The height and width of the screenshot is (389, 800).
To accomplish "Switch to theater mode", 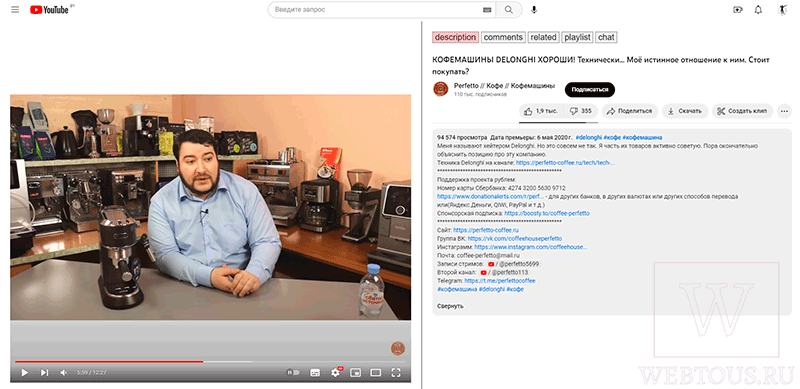I will click(x=376, y=373).
